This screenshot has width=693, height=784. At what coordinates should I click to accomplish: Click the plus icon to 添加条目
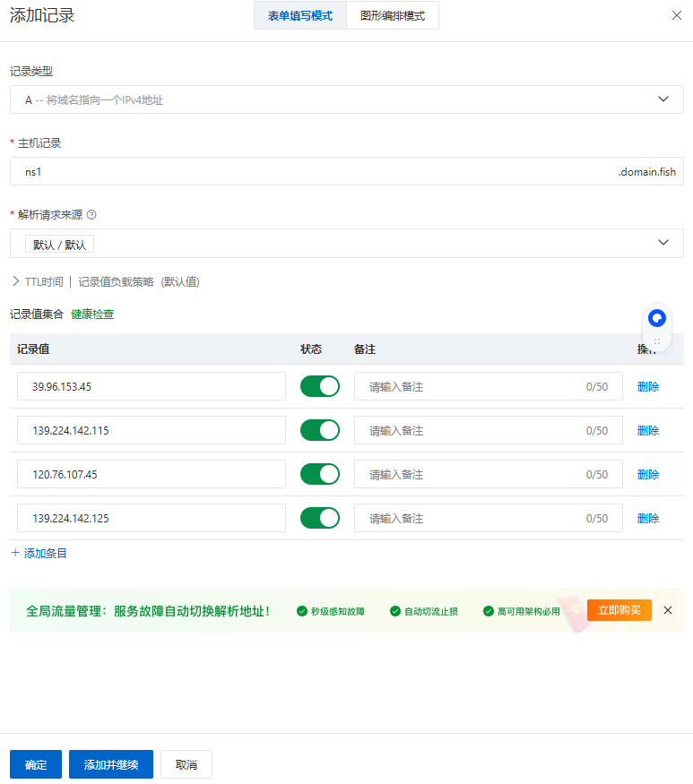coord(15,553)
